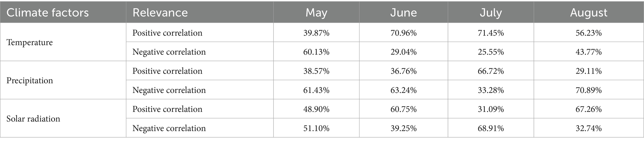
Task: Select the 56.23% cell under August
Action: tap(589, 33)
